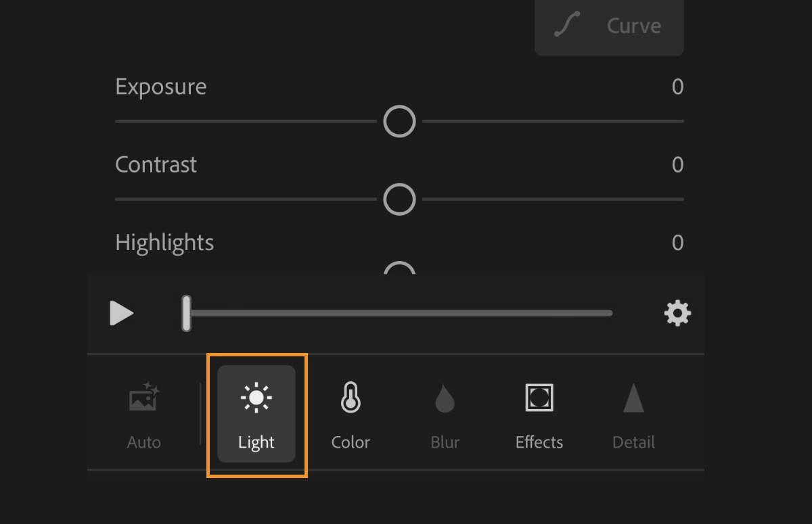Image resolution: width=812 pixels, height=524 pixels.
Task: Click the Exposure value showing 0
Action: [x=679, y=86]
